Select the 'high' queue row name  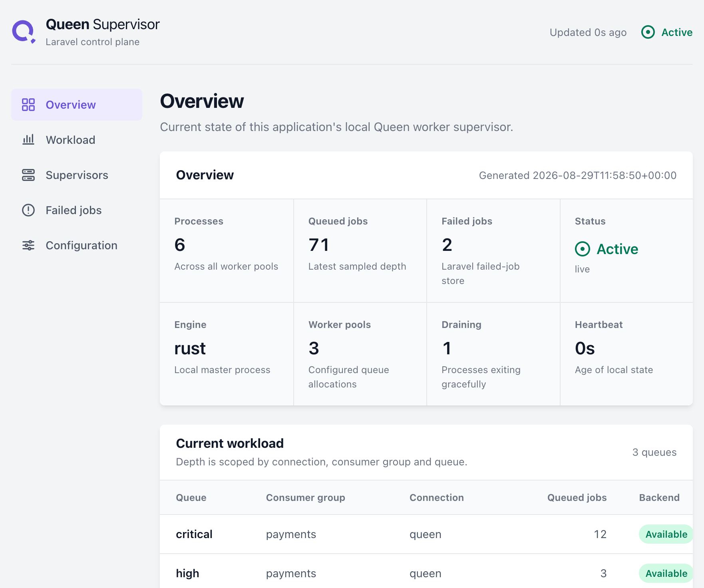(x=187, y=574)
